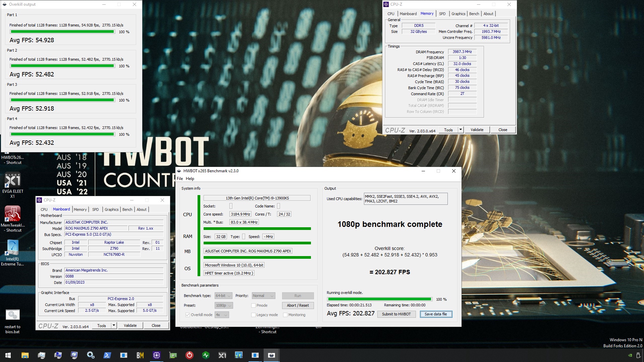This screenshot has height=362, width=644.
Task: Click the DRAM Frequency 3987.3 MHz field
Action: click(x=462, y=52)
